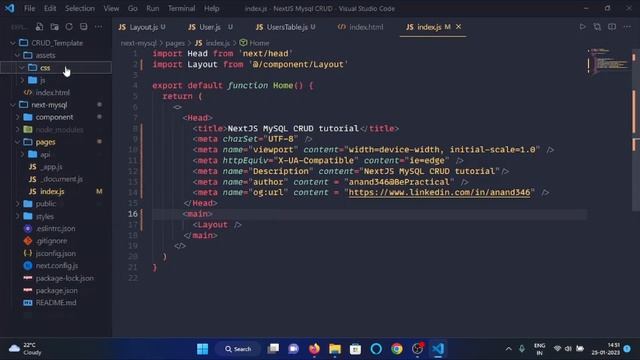Screen dimensions: 640x360
Task: Open the clock and date flyout
Action: coord(605,349)
